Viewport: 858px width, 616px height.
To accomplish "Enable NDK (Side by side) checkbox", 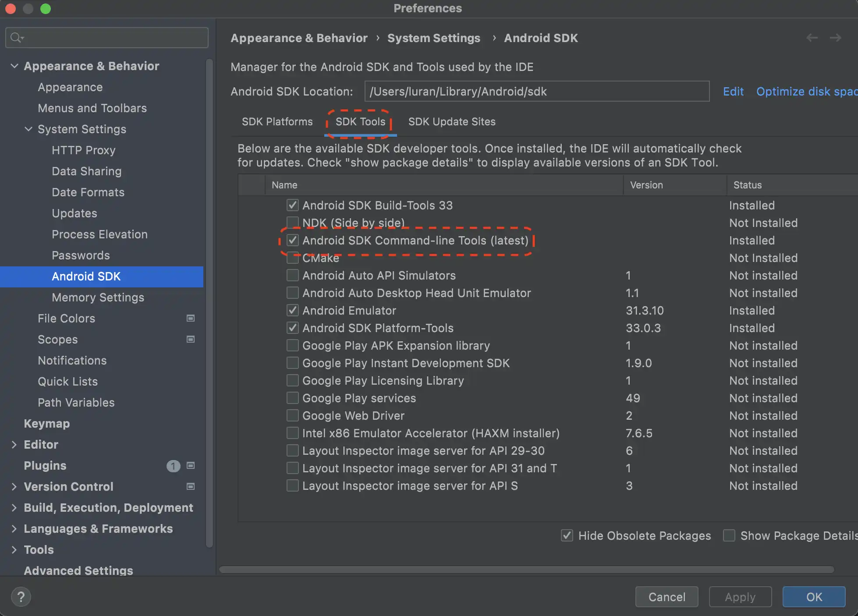I will point(292,223).
